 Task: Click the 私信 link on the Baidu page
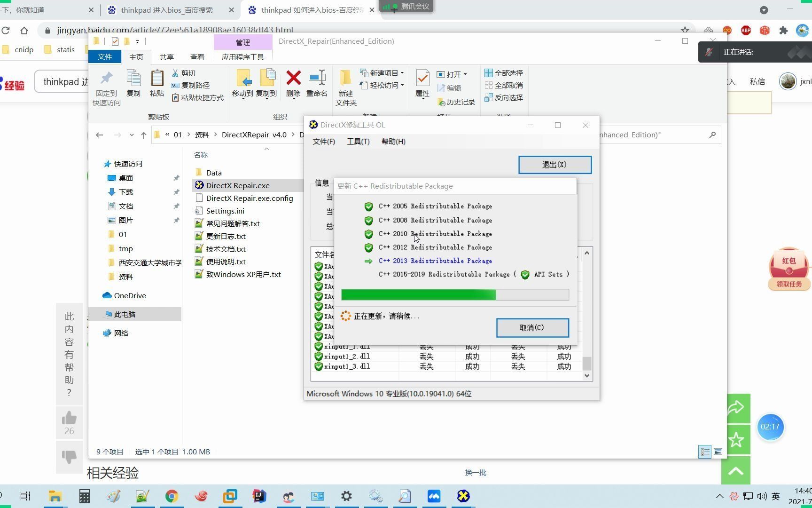click(757, 81)
